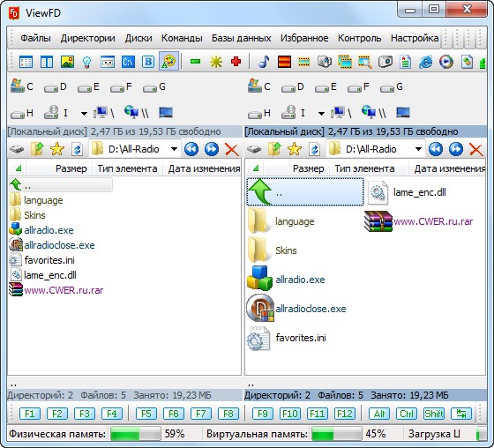Toggle the Ctrl modifier button
Viewport: 494px width, 448px height.
tap(407, 414)
